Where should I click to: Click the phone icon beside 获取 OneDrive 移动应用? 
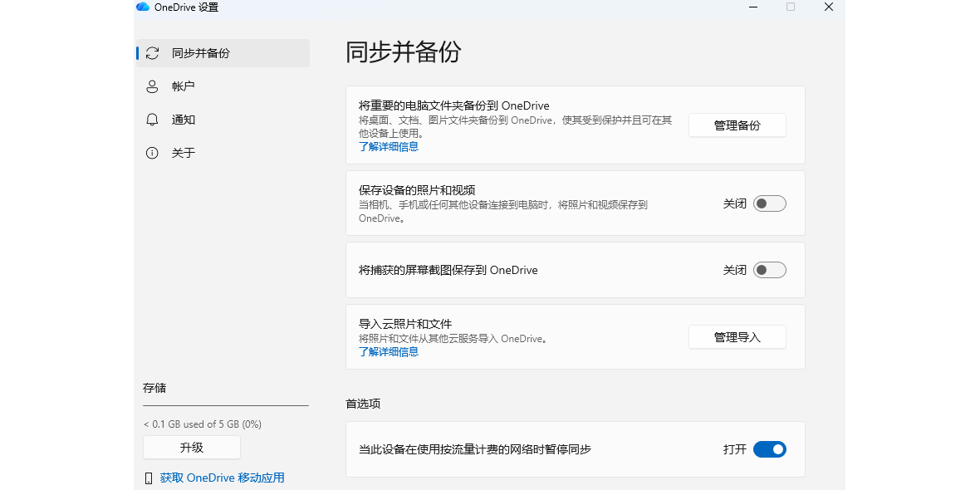[149, 478]
